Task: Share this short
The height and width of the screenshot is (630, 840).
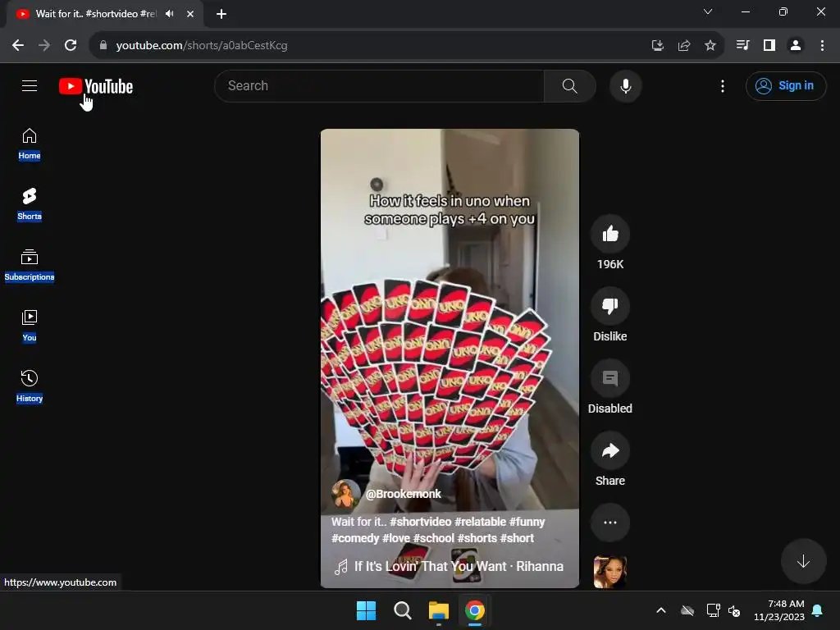Action: tap(609, 450)
